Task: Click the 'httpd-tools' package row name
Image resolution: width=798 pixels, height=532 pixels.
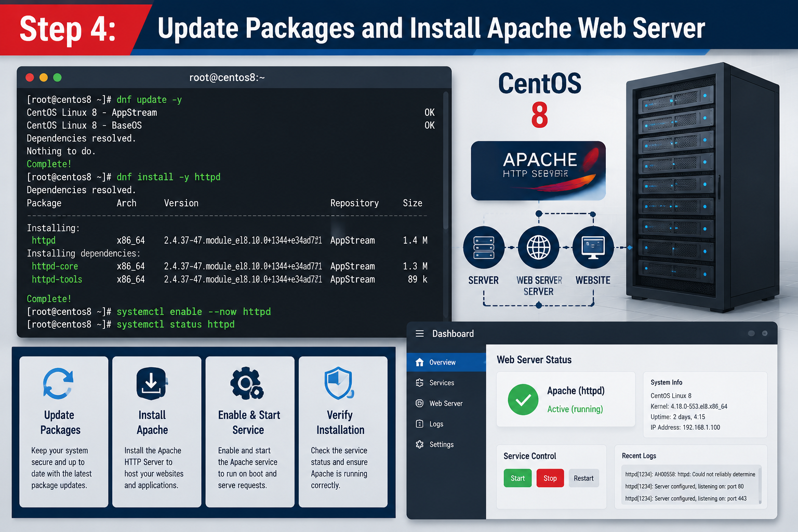Action: (x=57, y=280)
